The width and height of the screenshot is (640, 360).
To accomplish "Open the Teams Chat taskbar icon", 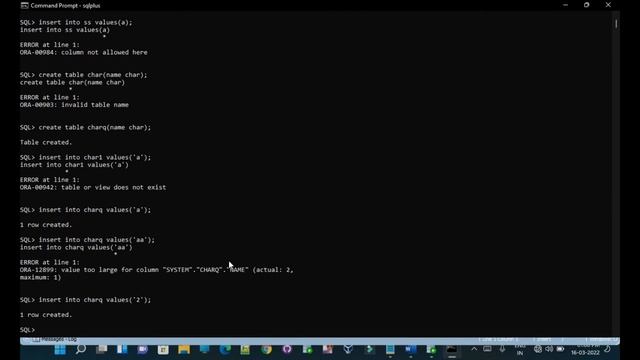I will 142,349.
